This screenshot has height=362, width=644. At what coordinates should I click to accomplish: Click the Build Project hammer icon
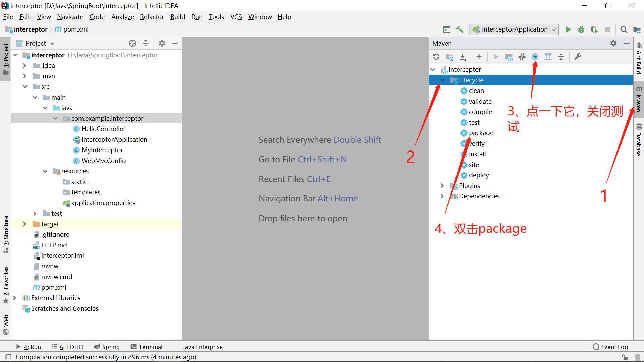point(460,29)
